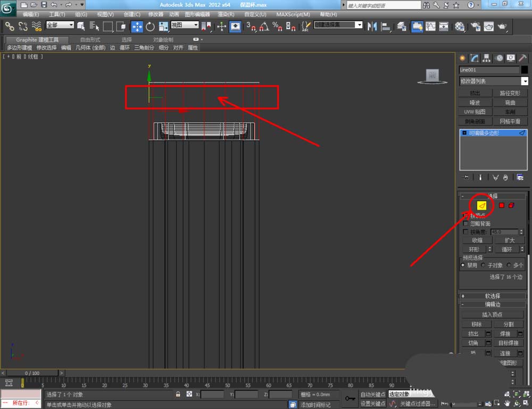The image size is (532, 409).
Task: Open the Render Setup teapot icon
Action: coord(475,27)
